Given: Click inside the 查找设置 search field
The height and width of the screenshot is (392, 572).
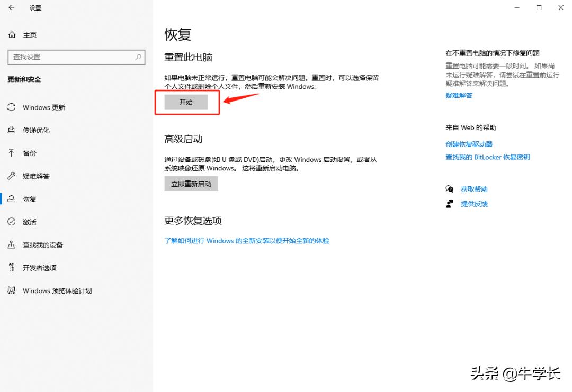Looking at the screenshot, I should coord(69,57).
